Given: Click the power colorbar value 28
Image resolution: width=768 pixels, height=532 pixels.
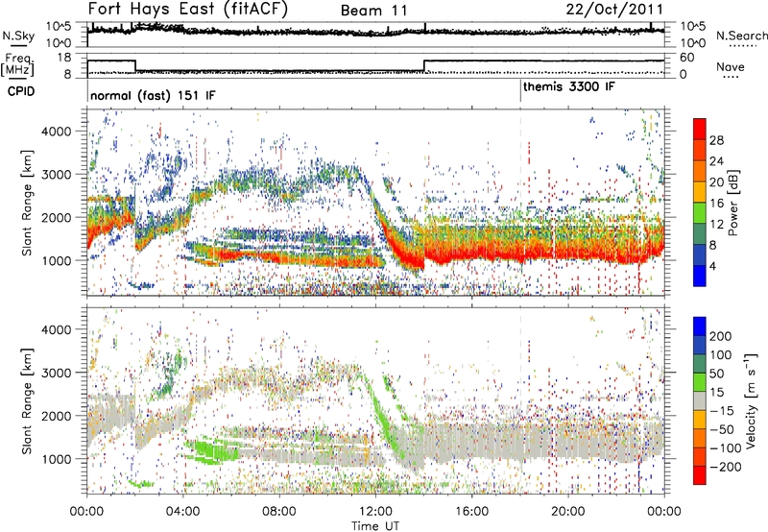Looking at the screenshot, I should click(716, 140).
